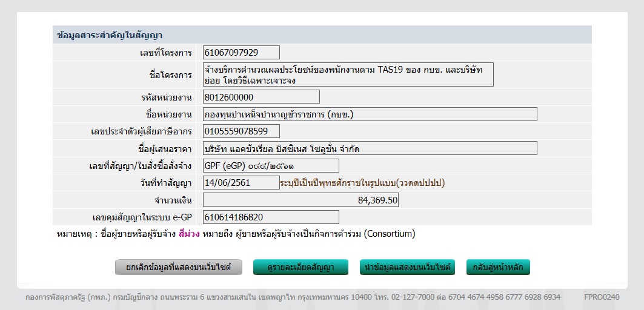Click the Buddhist-era date format hint text
The image size is (644, 310).
tap(362, 182)
